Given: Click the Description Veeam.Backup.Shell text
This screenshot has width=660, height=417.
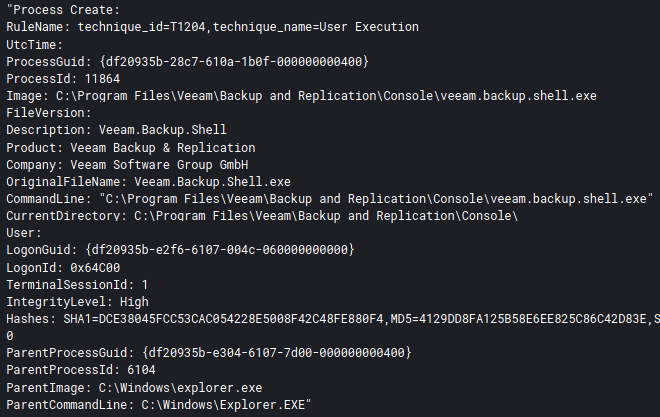Looking at the screenshot, I should (162, 130).
